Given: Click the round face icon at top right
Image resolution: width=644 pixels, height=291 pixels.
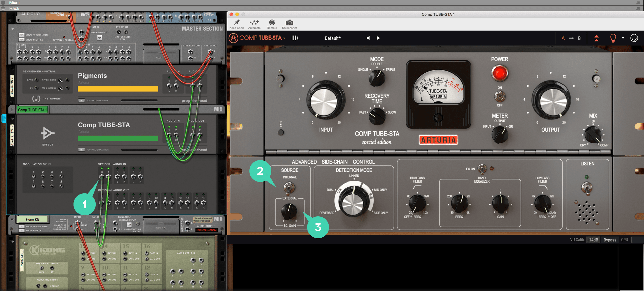Looking at the screenshot, I should coord(634,38).
